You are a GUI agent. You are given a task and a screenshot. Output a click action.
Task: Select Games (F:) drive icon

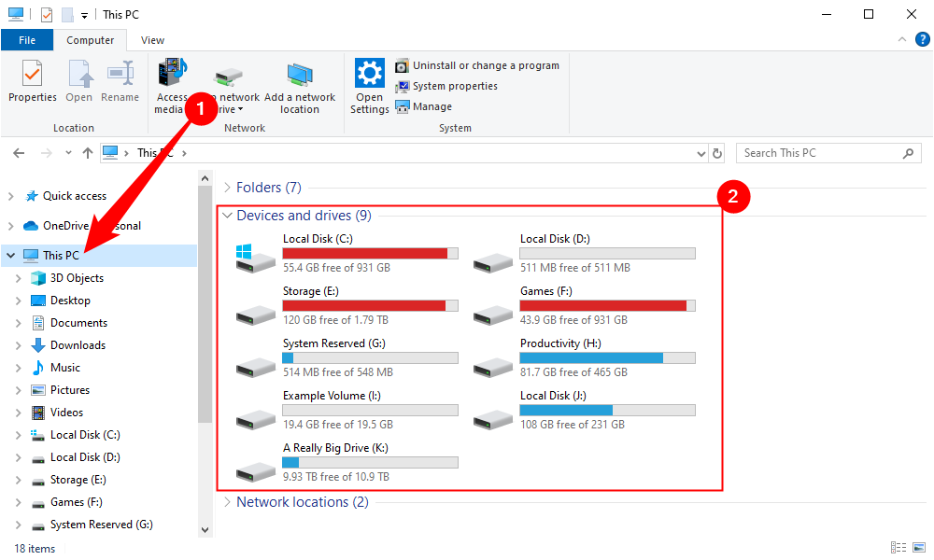[493, 315]
